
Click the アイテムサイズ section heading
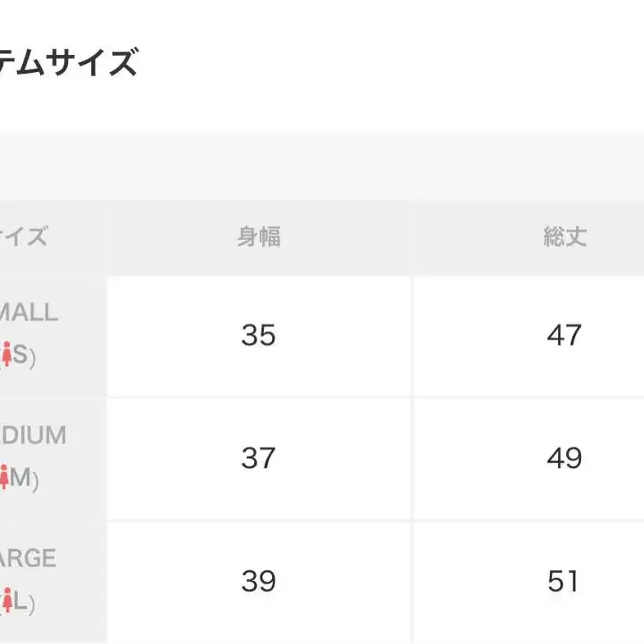click(x=68, y=62)
